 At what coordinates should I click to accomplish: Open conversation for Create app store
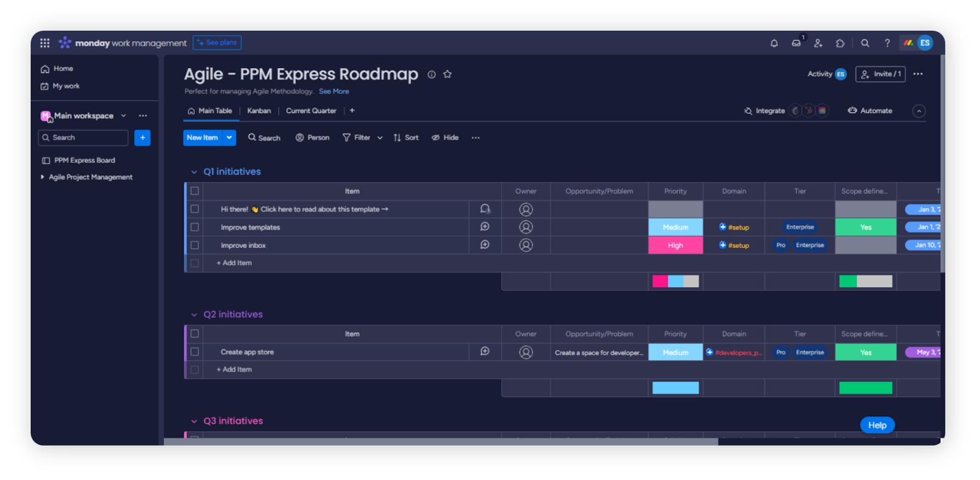tap(485, 351)
